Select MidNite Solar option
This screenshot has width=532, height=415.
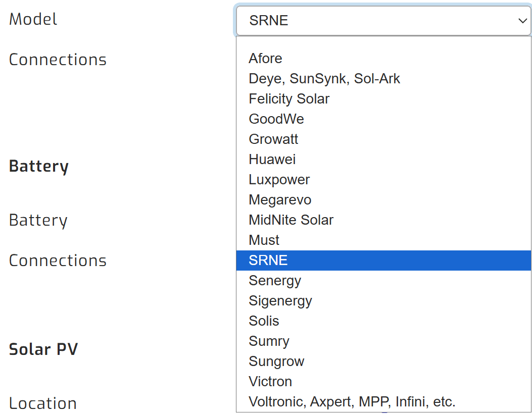[x=291, y=220]
